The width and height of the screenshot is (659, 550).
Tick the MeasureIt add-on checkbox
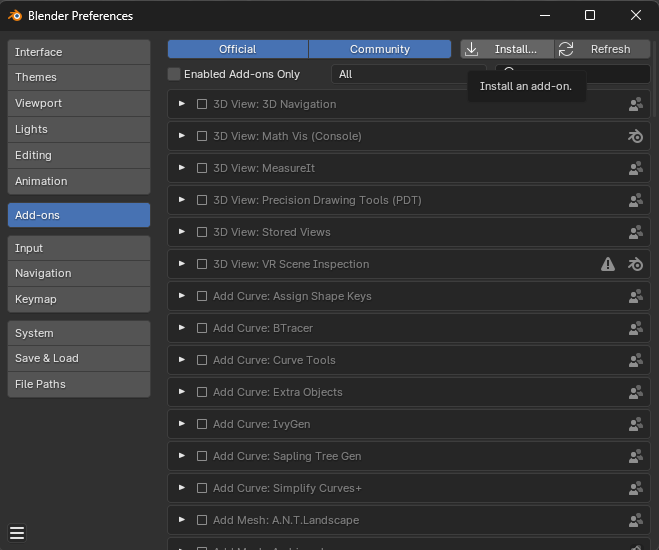(x=202, y=168)
